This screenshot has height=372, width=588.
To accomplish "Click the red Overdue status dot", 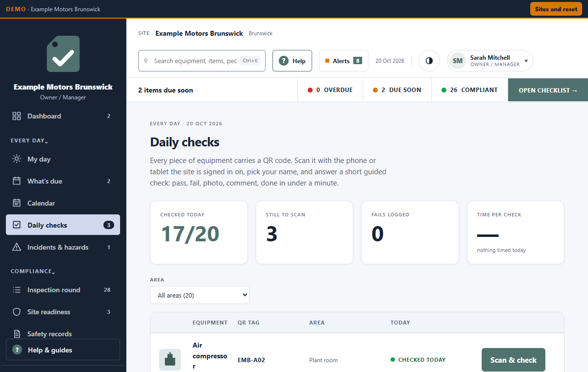I will tap(310, 90).
